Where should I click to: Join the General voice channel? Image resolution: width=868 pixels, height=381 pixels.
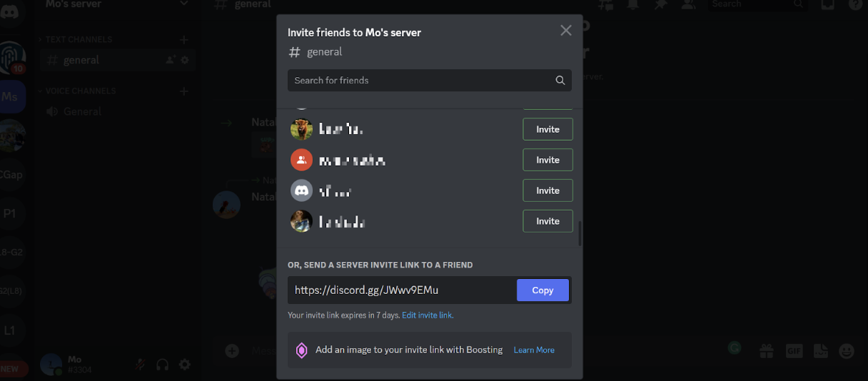pos(82,111)
